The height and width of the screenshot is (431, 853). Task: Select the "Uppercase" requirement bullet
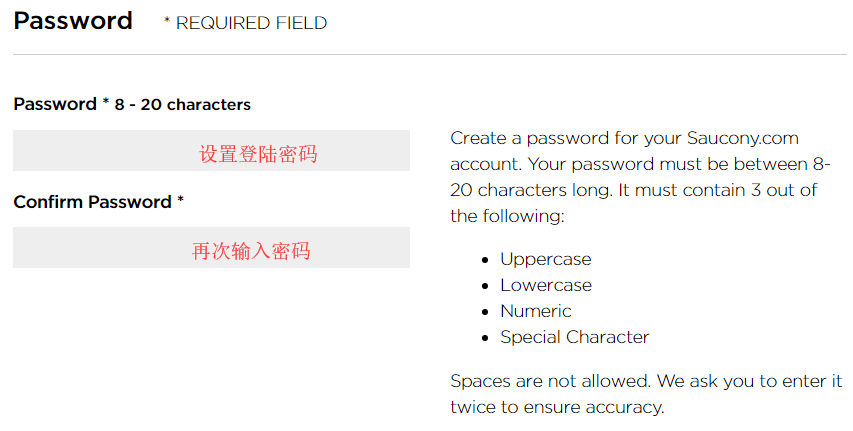[x=545, y=259]
